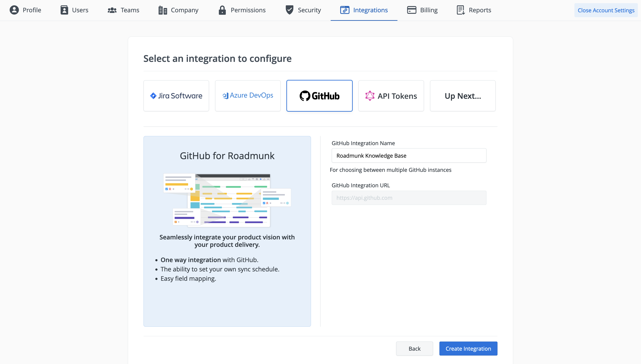Click the Profile person icon

14,10
